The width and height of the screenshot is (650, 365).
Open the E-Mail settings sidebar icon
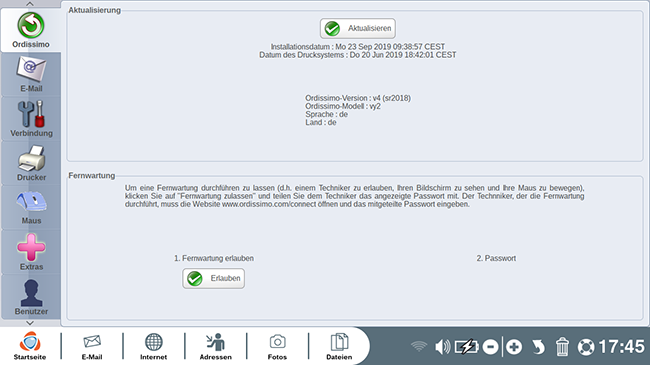(31, 74)
